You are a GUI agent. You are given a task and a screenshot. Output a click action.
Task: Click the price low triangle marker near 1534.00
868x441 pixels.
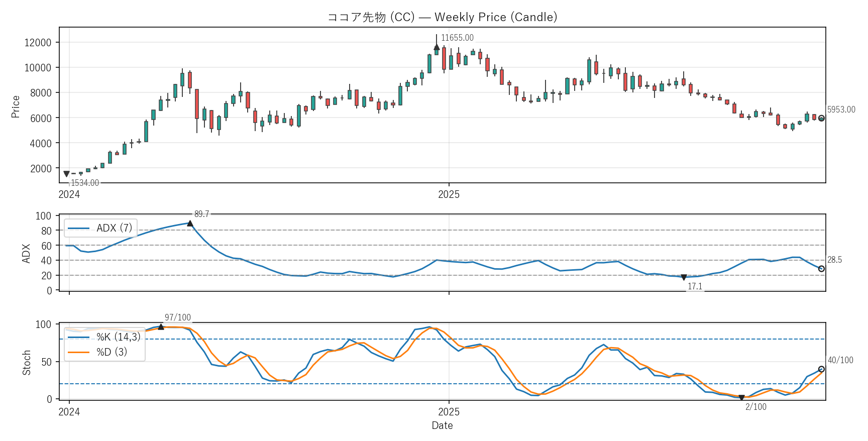[66, 174]
